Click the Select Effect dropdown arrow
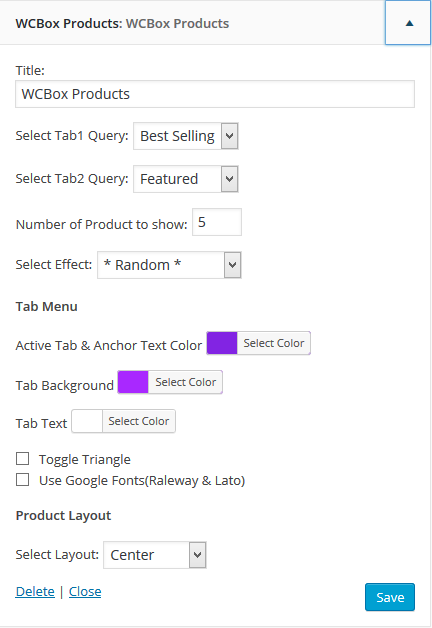 (x=232, y=265)
